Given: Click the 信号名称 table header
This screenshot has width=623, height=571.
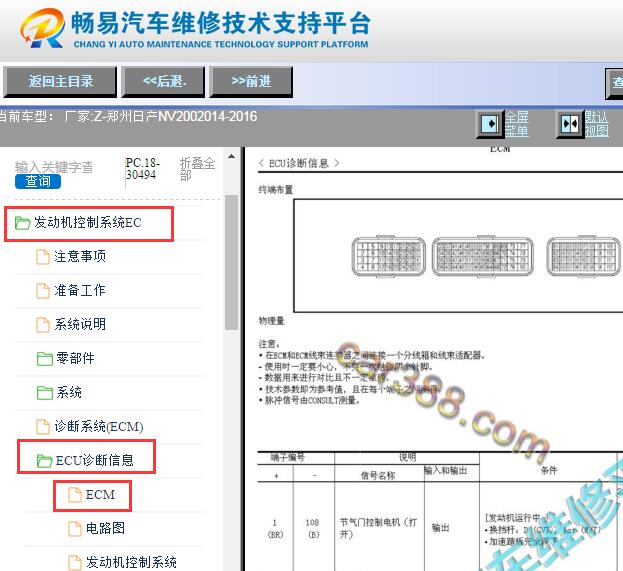Looking at the screenshot, I should pos(377,475).
